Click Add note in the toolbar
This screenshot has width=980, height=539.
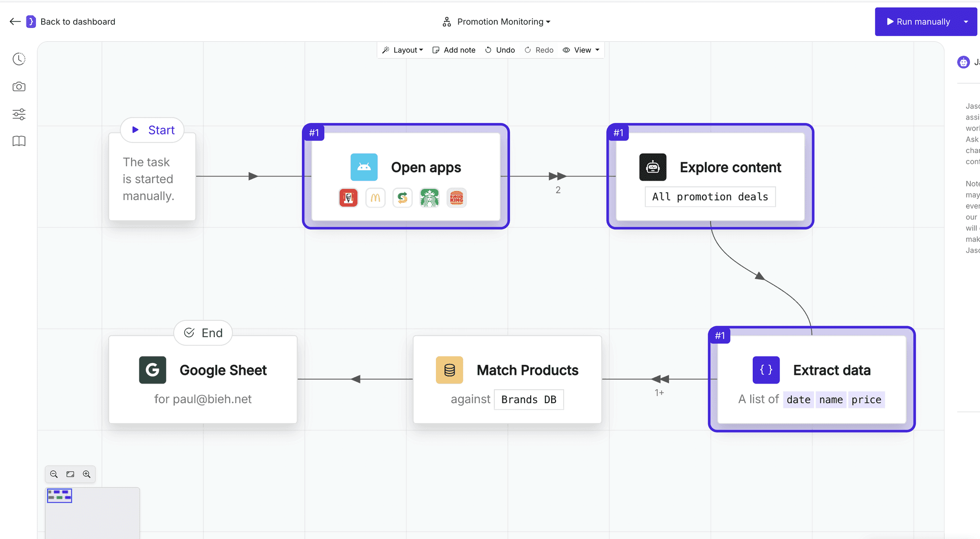click(x=454, y=50)
